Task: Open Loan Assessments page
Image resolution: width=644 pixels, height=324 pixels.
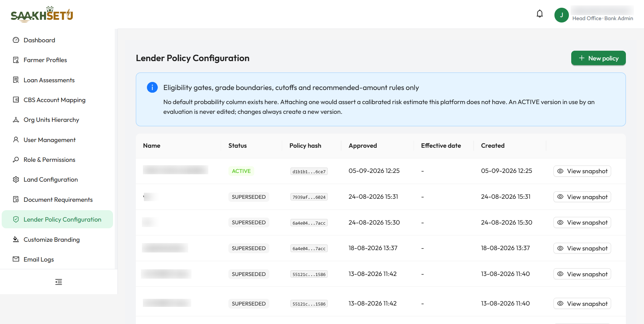Action: pyautogui.click(x=57, y=80)
